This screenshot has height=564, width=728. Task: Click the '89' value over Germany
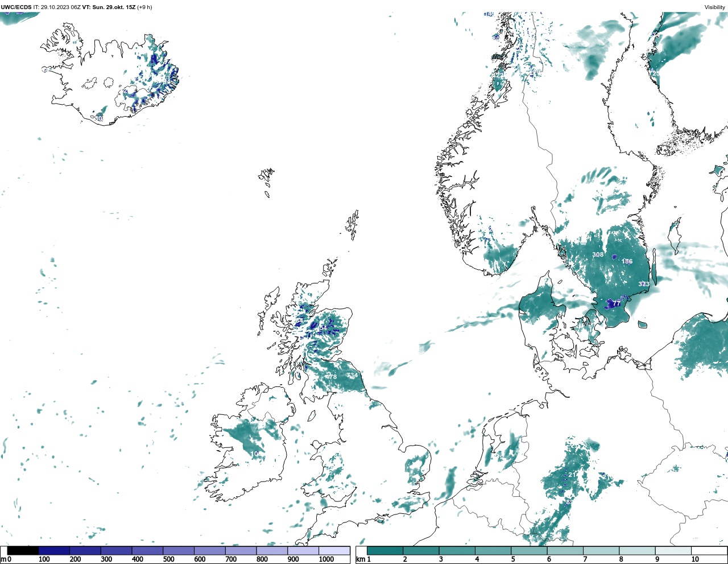tap(569, 503)
